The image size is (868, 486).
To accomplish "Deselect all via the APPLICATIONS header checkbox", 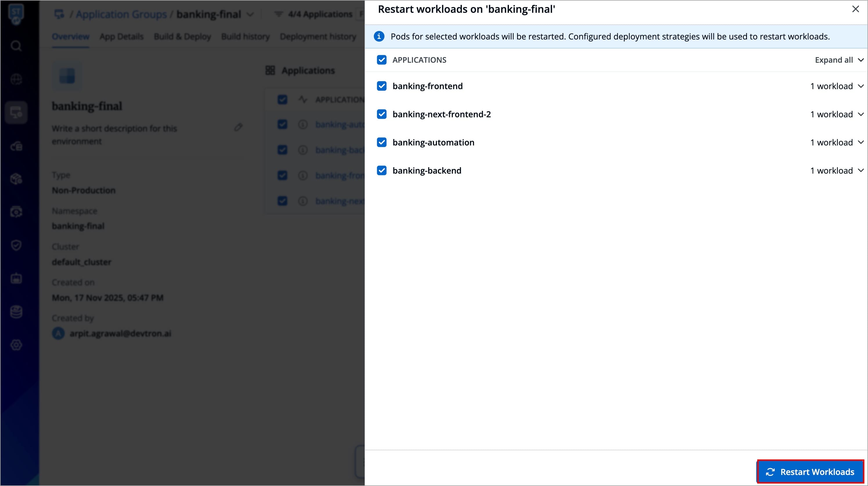I will pos(381,60).
